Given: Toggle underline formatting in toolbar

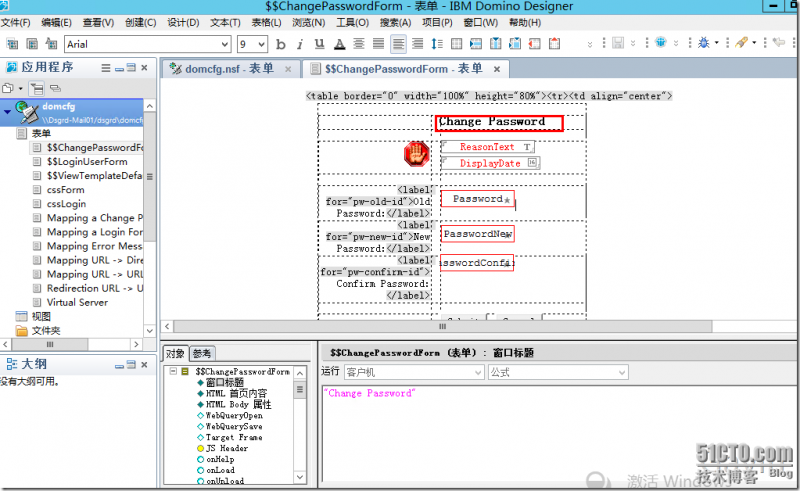Looking at the screenshot, I should (319, 44).
